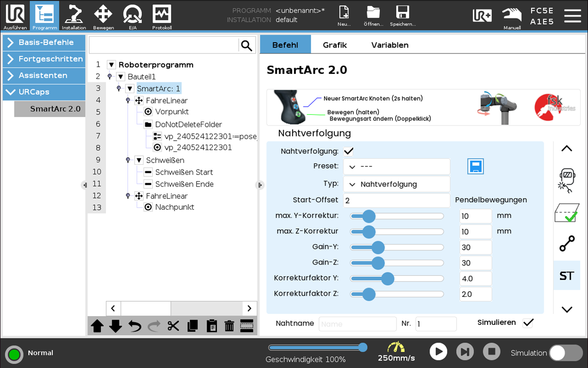588x368 pixels.
Task: Undo the last program change
Action: pyautogui.click(x=135, y=326)
